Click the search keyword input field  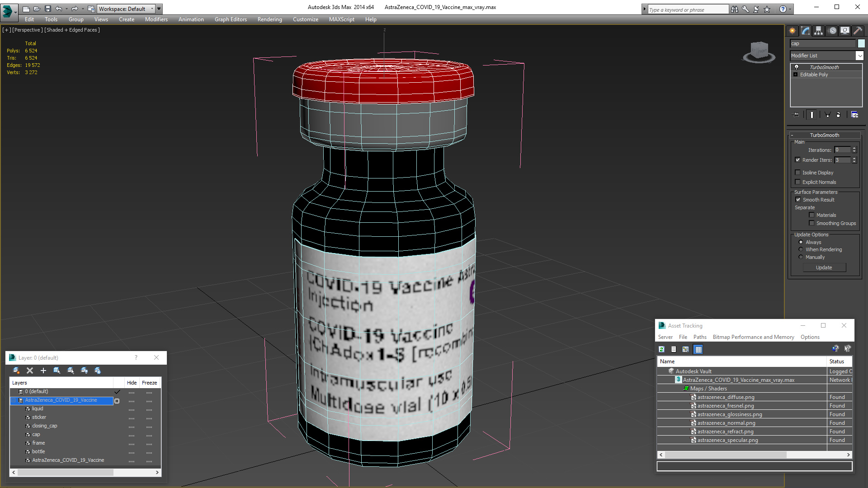click(x=688, y=9)
